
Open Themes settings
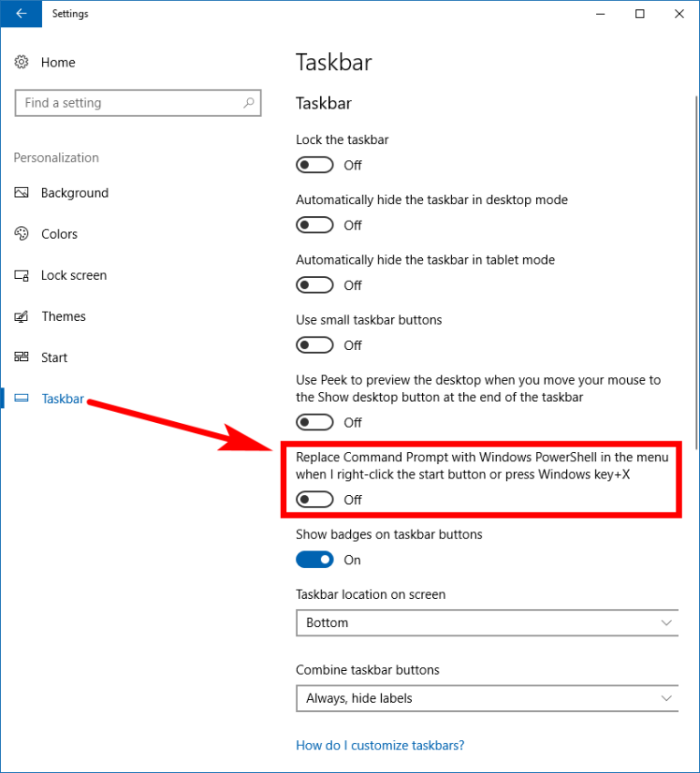64,316
